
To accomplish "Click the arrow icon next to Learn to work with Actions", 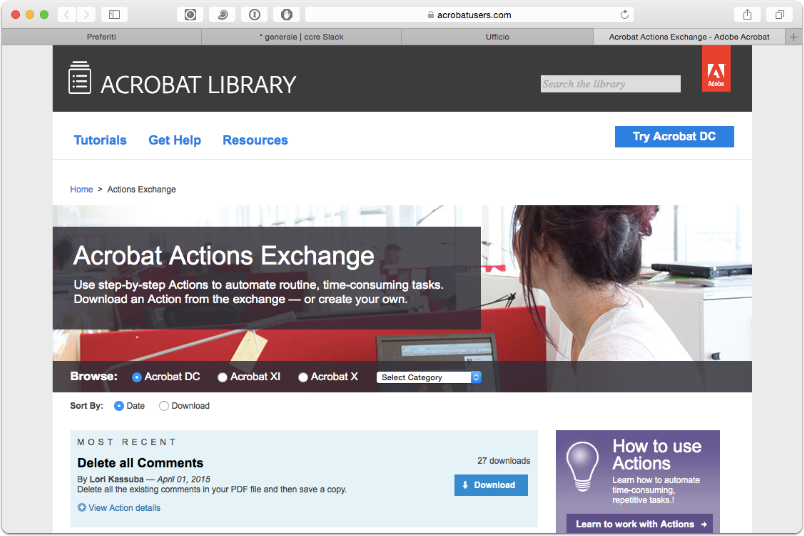I will click(x=704, y=524).
